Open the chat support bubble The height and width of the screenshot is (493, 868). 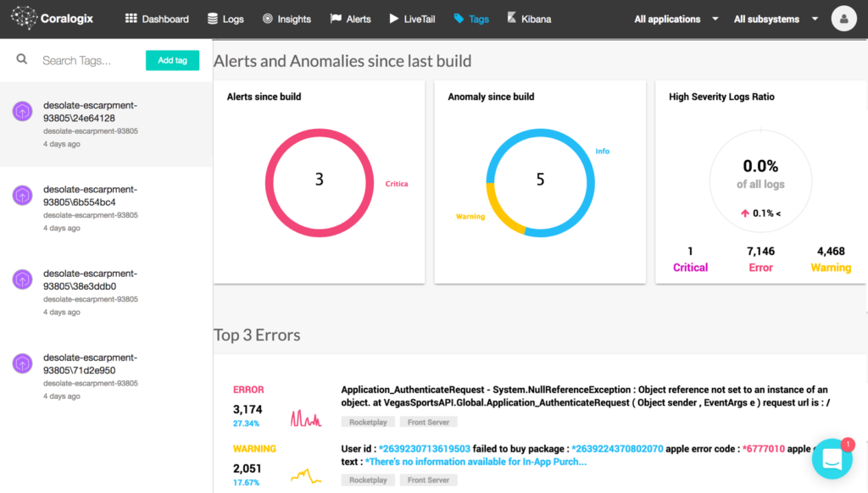(x=832, y=459)
